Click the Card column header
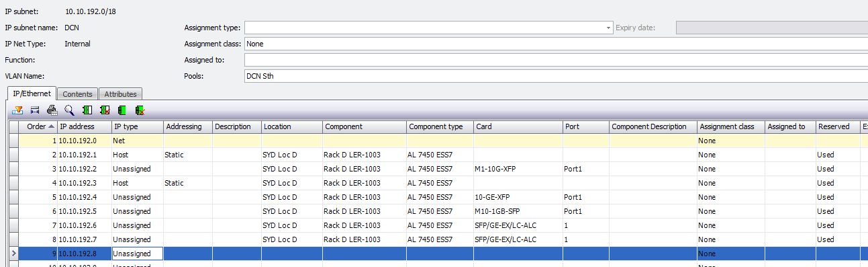 518,126
